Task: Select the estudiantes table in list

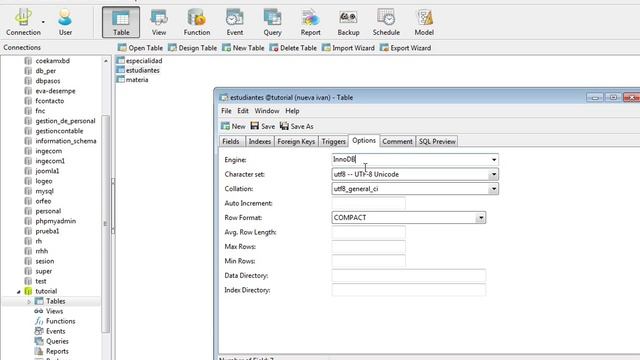Action: point(138,70)
